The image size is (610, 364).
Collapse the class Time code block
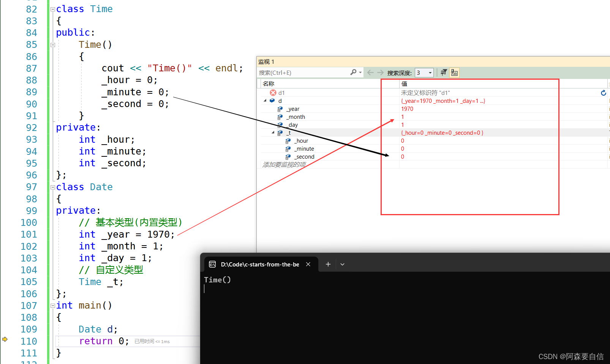coord(53,9)
